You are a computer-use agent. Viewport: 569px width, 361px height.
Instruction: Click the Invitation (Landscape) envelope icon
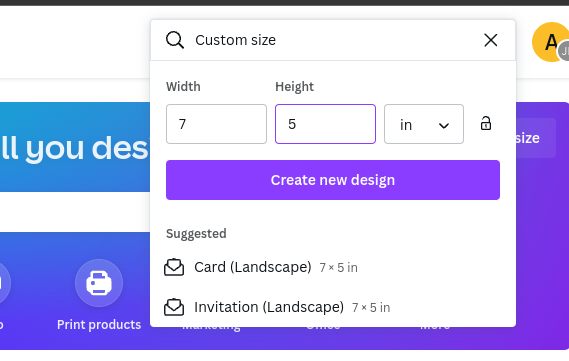click(174, 307)
